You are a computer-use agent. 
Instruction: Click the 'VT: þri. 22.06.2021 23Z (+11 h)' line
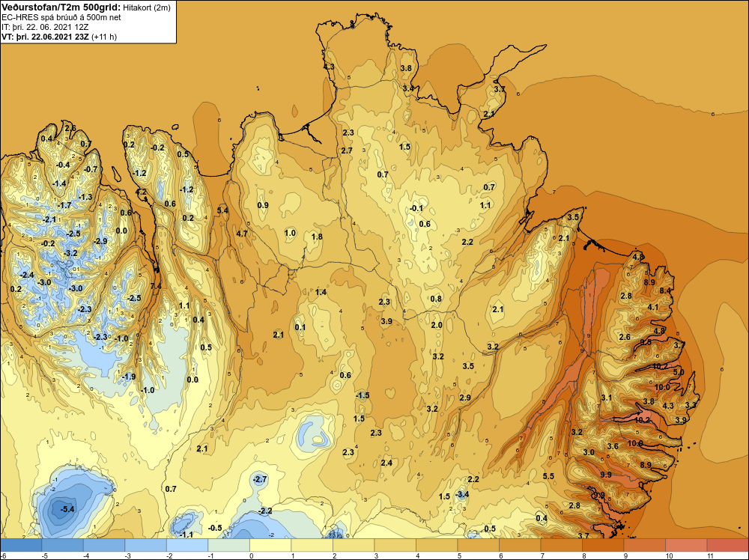click(x=59, y=36)
